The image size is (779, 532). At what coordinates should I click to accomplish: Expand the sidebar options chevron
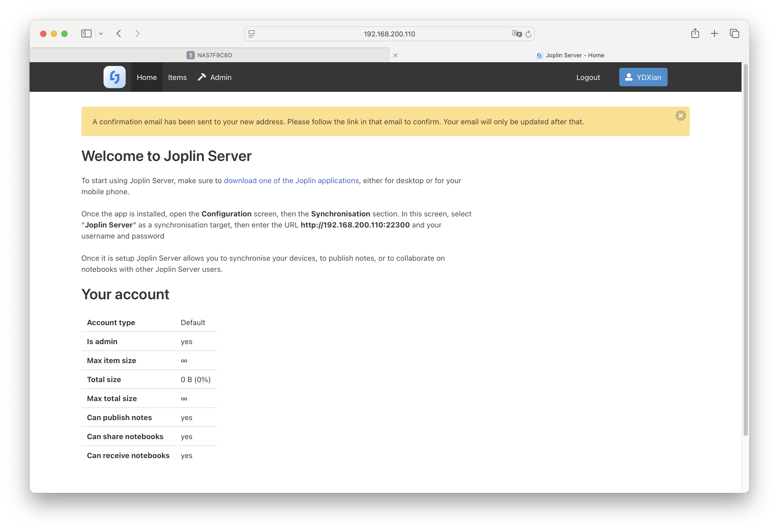[101, 34]
